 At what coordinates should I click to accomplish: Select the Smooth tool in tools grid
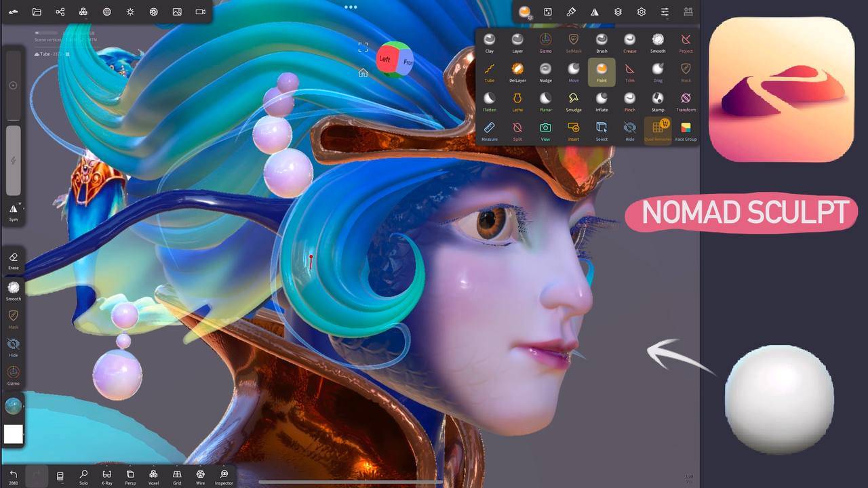tap(658, 43)
